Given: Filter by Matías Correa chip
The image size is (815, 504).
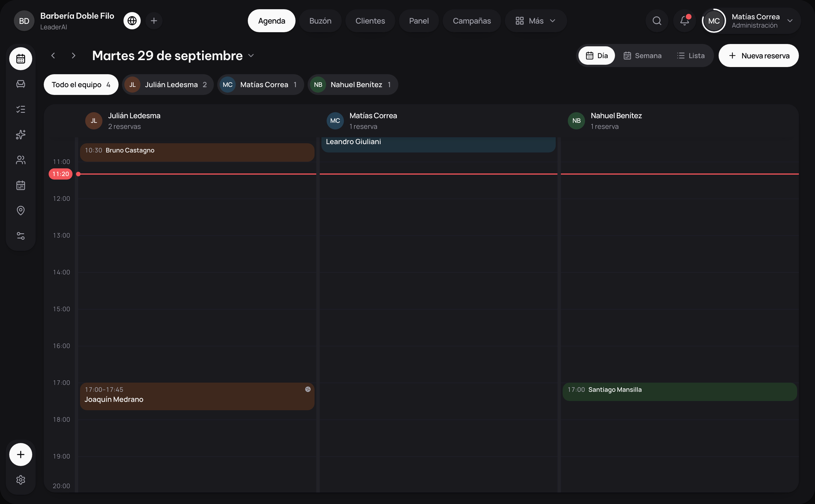Looking at the screenshot, I should pos(260,85).
